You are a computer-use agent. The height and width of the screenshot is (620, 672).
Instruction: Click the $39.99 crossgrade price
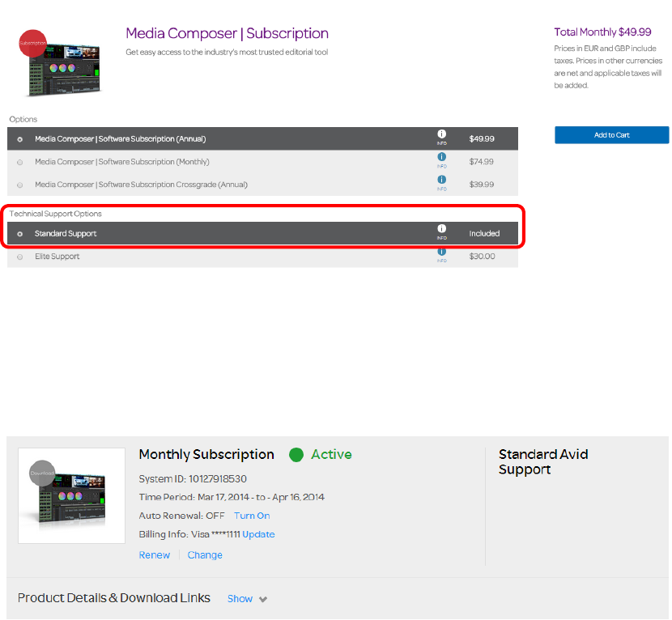click(x=481, y=185)
